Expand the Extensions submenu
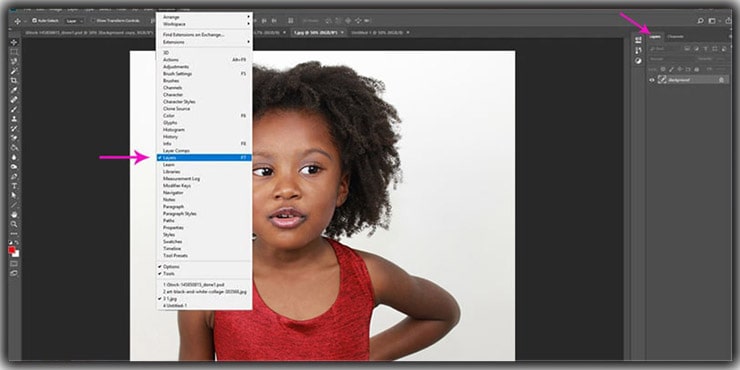Screen dimensions: 740x370 coord(204,42)
